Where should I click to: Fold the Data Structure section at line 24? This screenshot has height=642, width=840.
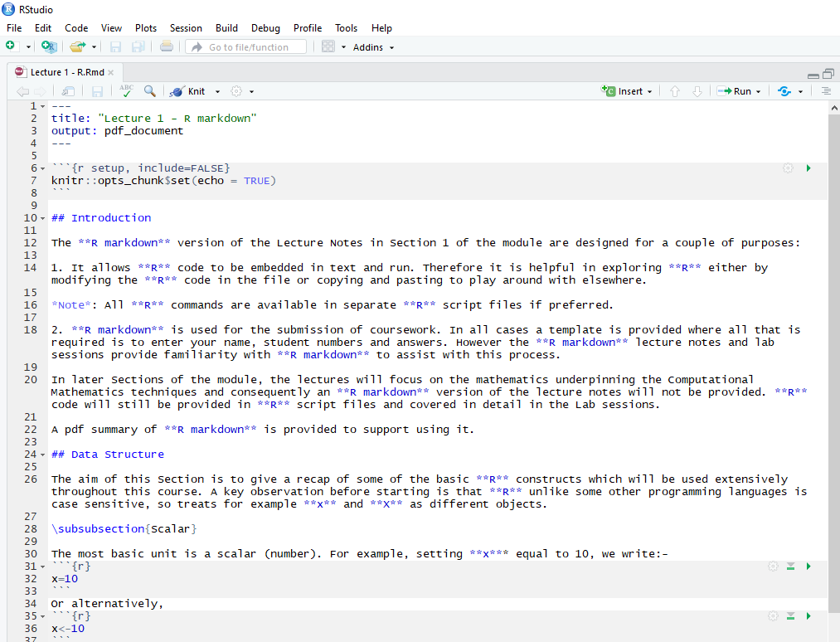pyautogui.click(x=42, y=455)
